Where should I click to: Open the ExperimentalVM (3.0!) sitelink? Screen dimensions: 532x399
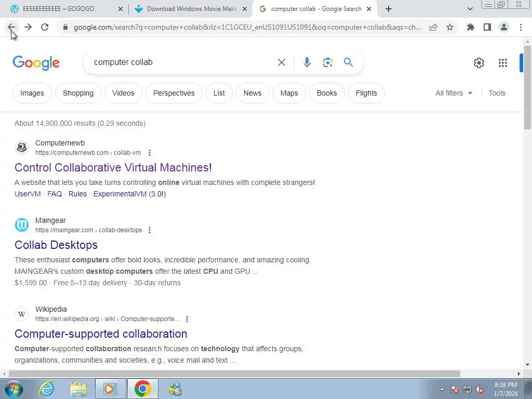click(129, 194)
